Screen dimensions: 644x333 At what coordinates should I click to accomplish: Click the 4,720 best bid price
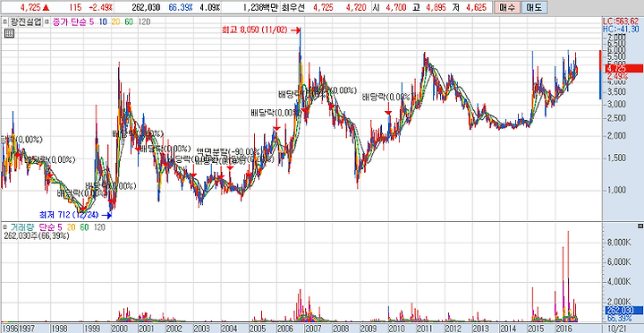356,7
